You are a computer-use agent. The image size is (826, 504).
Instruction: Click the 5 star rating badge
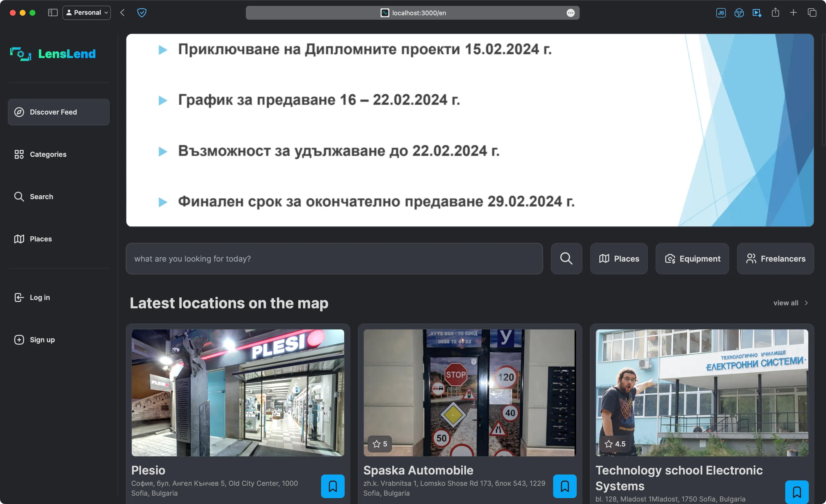380,444
